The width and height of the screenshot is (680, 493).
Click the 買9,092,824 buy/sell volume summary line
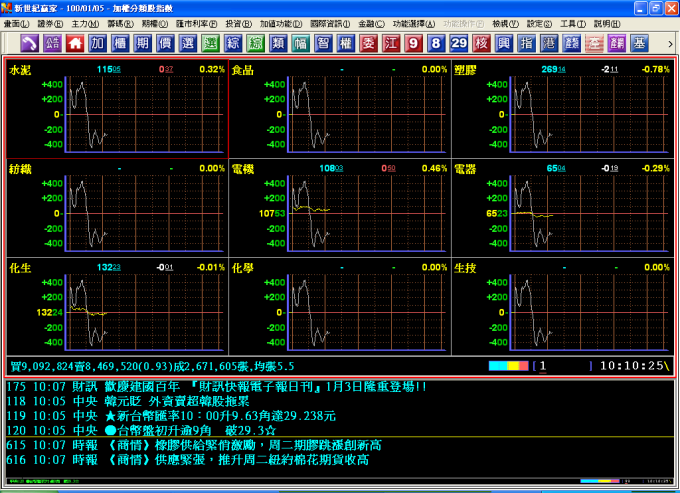coord(152,367)
